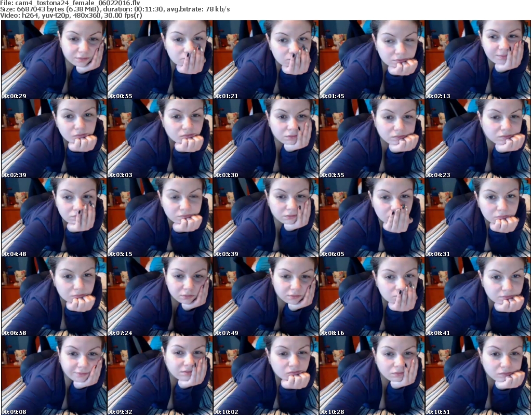Select the thumbnail timestamped 00:04:23
The height and width of the screenshot is (415, 532).
coord(478,139)
